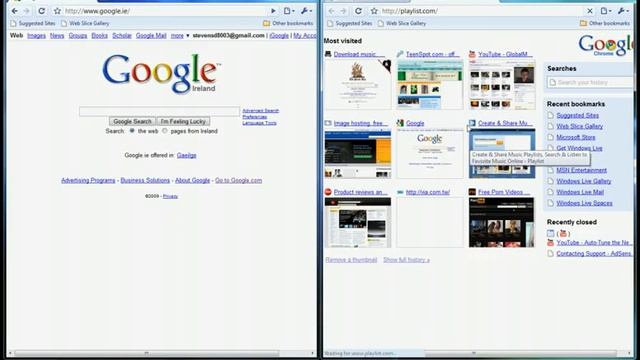Open Download music thumbnail in Most visited
The width and height of the screenshot is (640, 360).
point(358,84)
